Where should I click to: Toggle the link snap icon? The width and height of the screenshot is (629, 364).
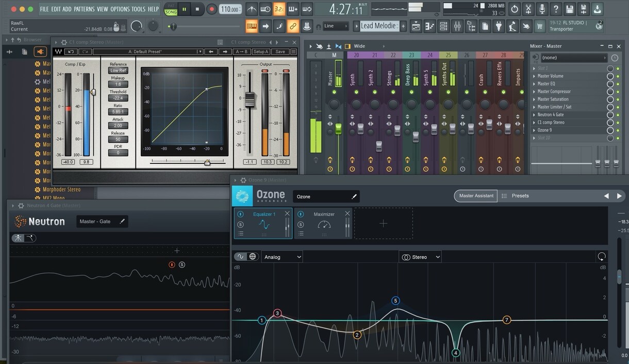293,26
